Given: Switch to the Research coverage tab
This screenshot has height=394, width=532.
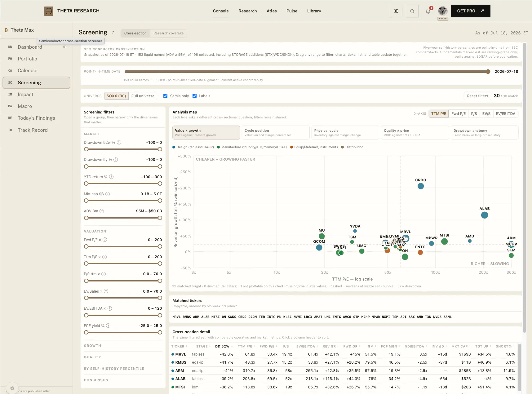Looking at the screenshot, I should pos(168,33).
